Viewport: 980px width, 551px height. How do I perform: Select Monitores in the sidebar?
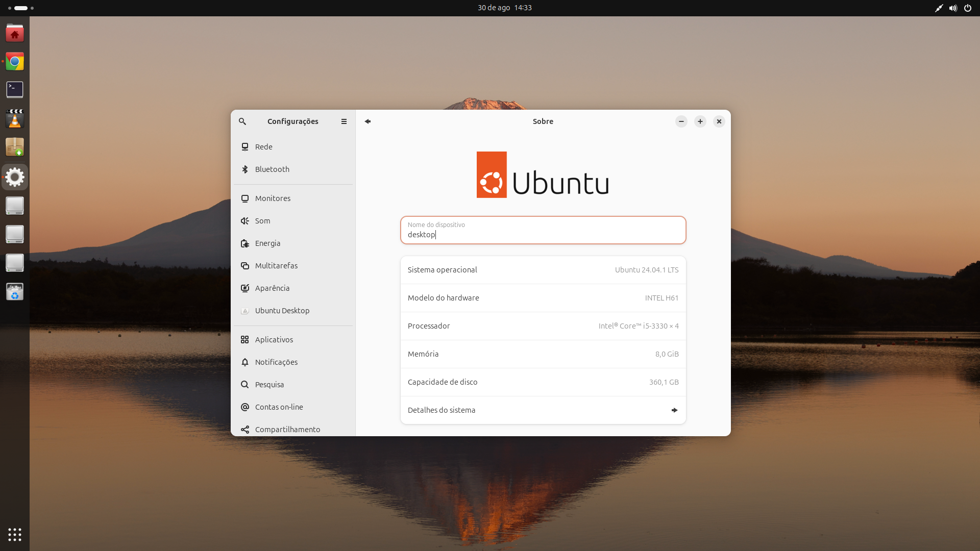293,198
